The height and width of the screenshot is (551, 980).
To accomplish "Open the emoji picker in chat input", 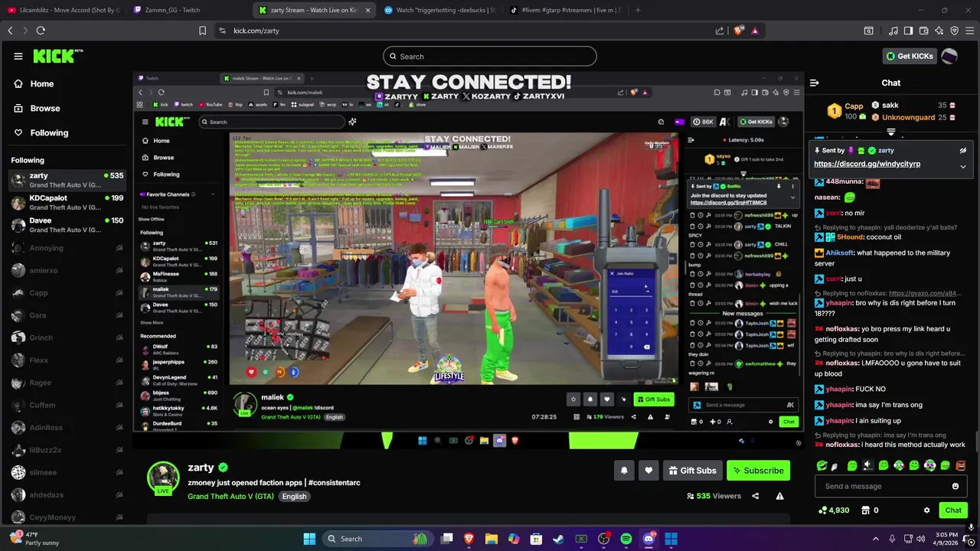I will point(955,486).
